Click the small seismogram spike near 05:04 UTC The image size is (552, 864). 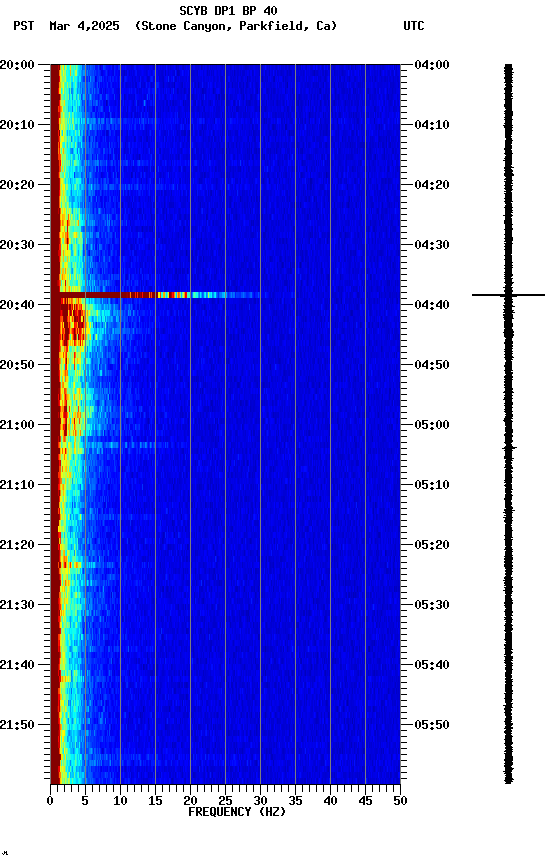pyautogui.click(x=509, y=448)
